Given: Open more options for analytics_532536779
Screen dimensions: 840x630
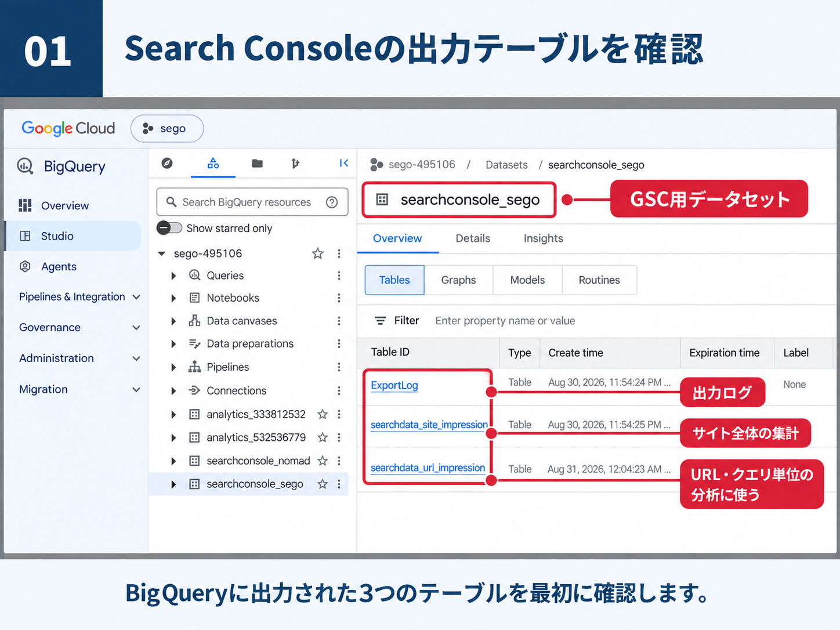Looking at the screenshot, I should coord(339,437).
